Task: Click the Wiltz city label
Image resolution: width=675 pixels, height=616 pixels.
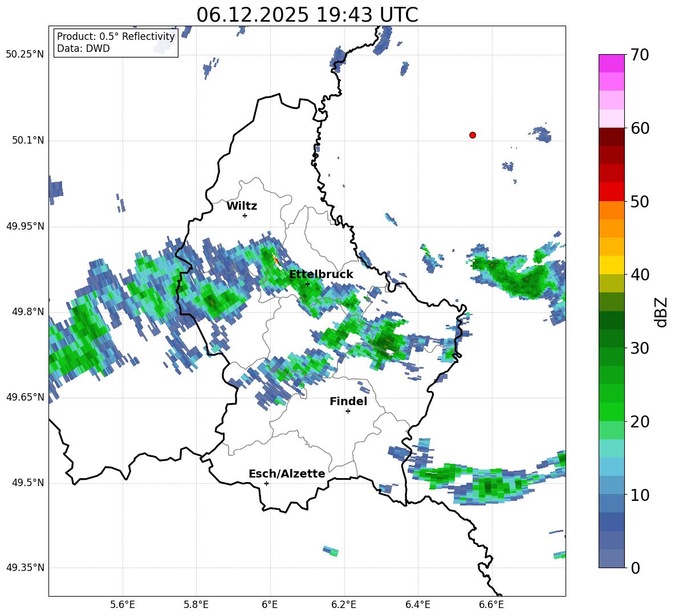Action: (242, 206)
